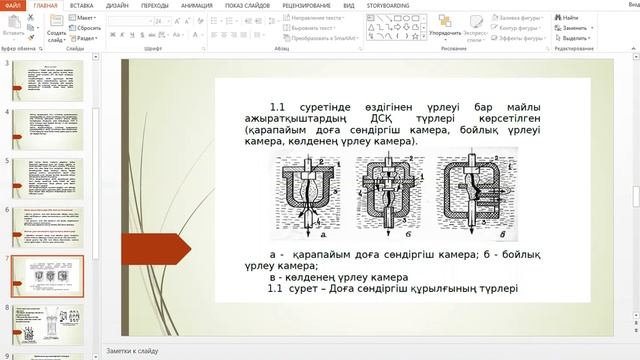This screenshot has height=360, width=640.
Task: Click the Copy icon in clipboard group
Action: 31,28
